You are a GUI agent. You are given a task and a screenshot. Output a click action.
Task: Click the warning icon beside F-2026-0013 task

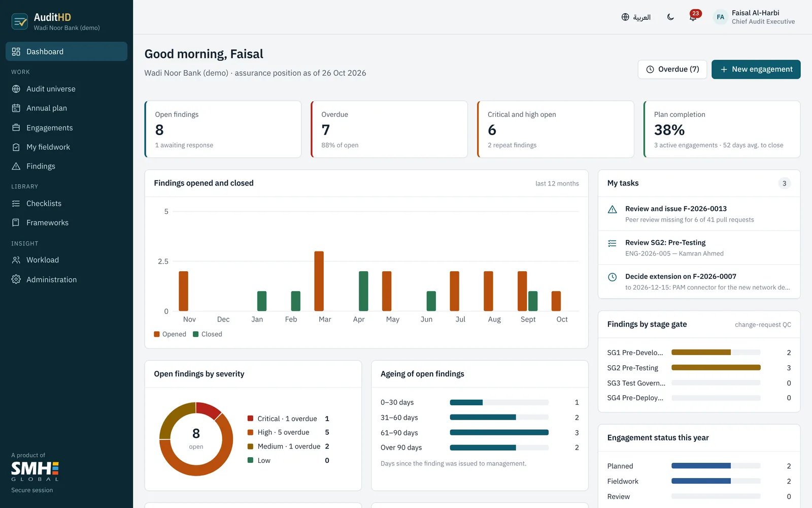coord(613,209)
